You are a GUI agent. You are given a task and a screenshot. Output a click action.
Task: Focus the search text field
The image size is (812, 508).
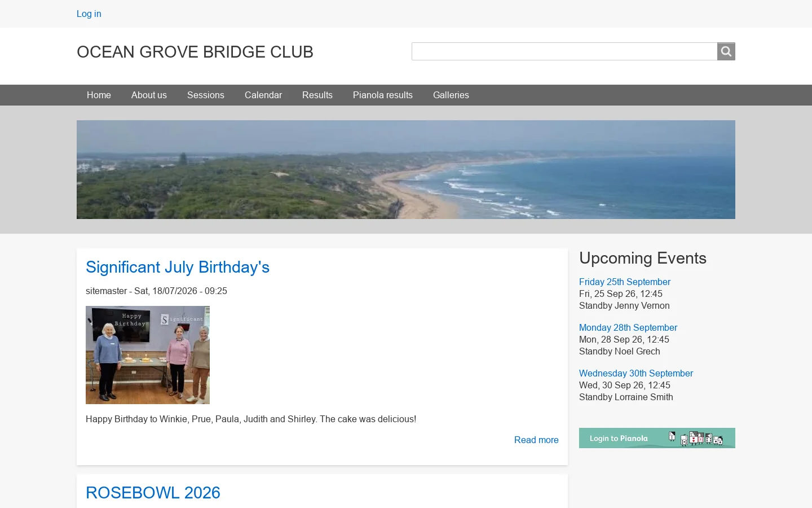coord(564,51)
